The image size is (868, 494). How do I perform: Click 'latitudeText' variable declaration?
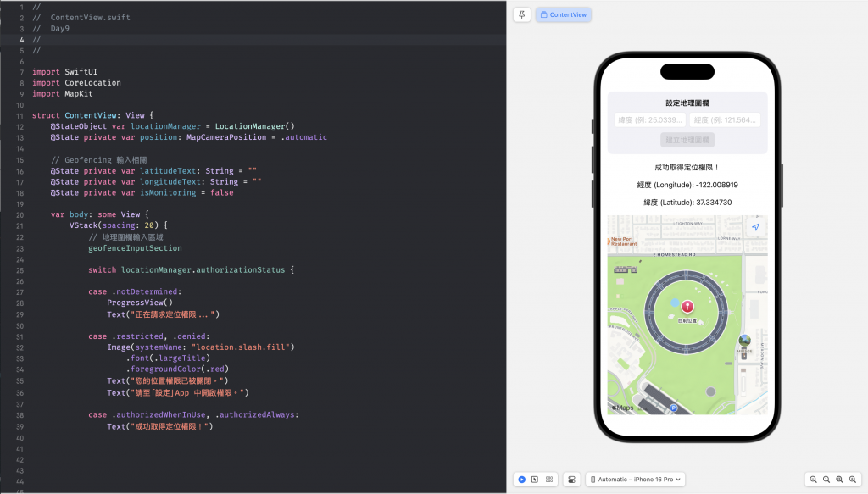(168, 171)
